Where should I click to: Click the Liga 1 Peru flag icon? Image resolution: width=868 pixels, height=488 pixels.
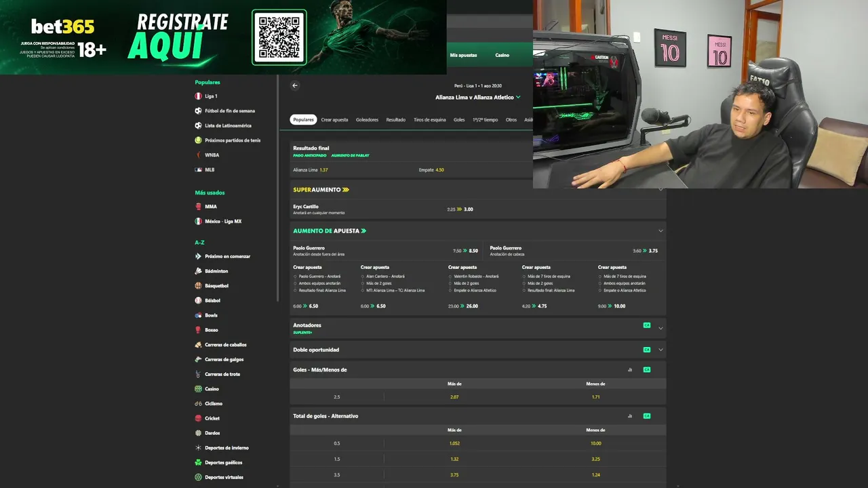click(198, 96)
